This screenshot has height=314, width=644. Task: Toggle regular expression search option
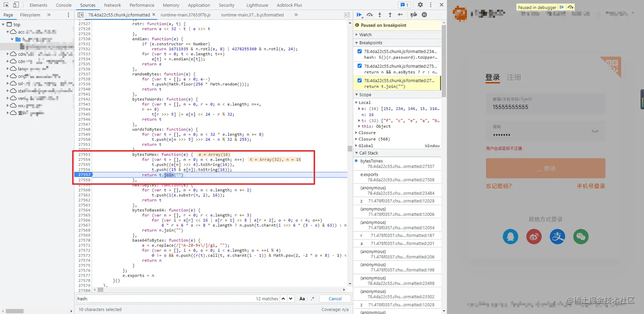tap(313, 299)
